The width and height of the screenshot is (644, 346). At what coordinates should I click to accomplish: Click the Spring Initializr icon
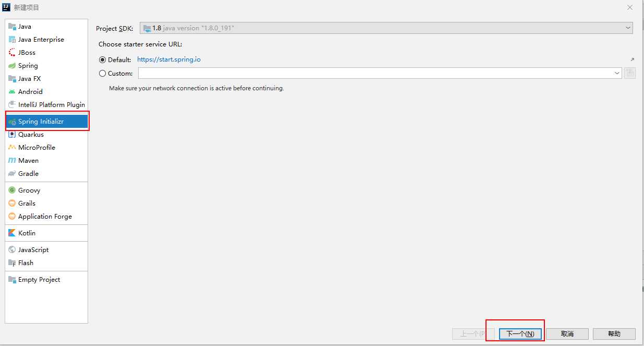click(13, 122)
